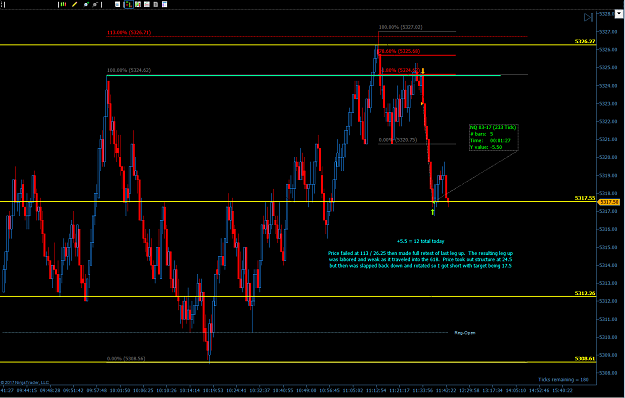Click the zoom out magnifier icon
This screenshot has width=625, height=398.
click(x=95, y=4)
